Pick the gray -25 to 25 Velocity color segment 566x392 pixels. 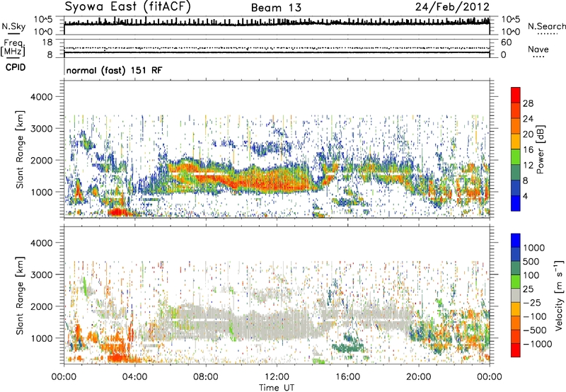(516, 296)
